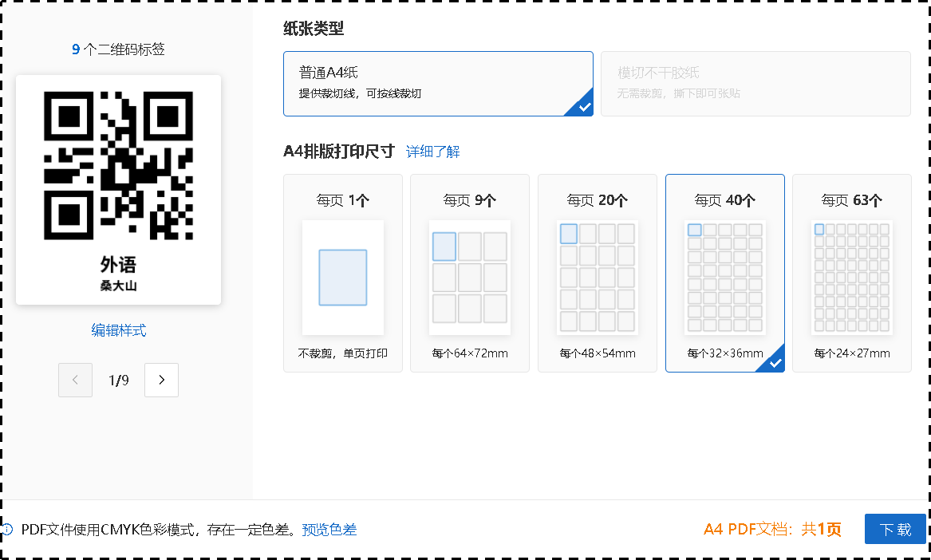This screenshot has height=560, width=931.
Task: Click the 下载 button
Action: point(895,529)
